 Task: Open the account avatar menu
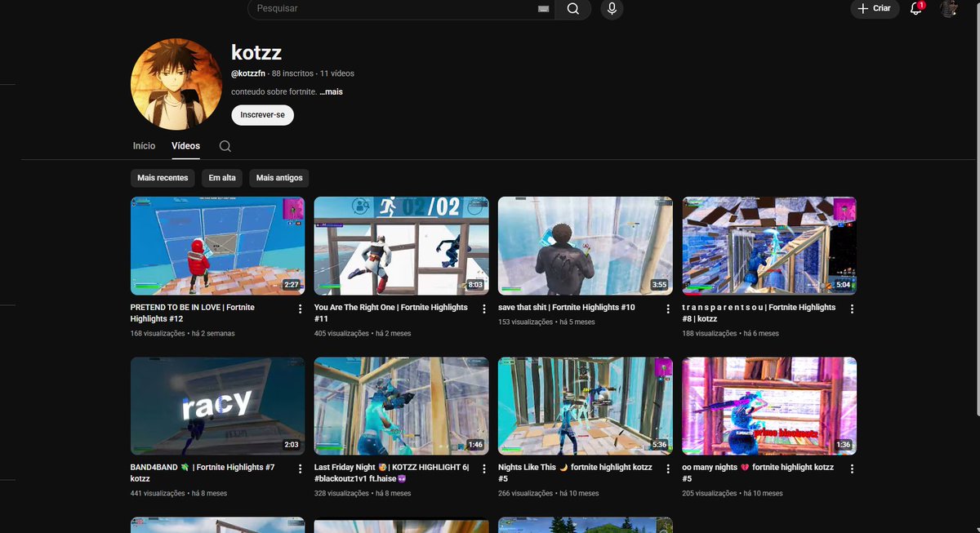click(x=949, y=8)
